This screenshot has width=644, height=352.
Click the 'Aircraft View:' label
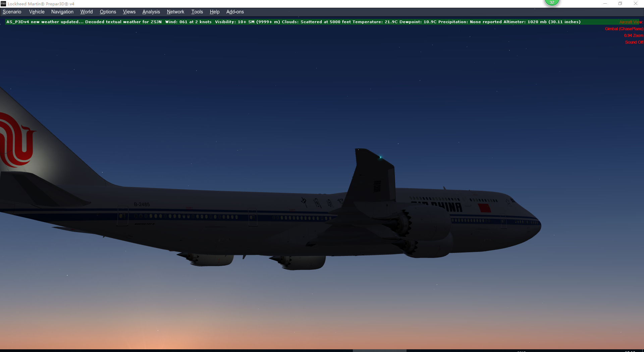click(631, 22)
